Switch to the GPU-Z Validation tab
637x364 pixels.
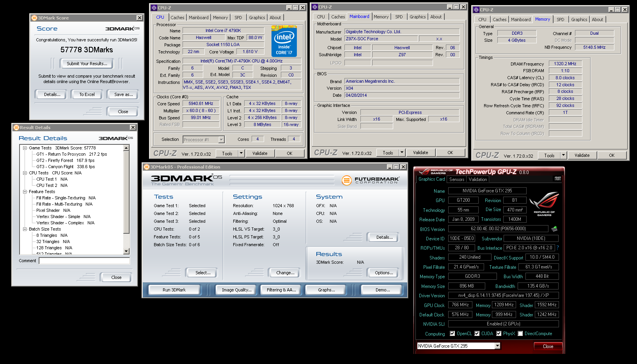pyautogui.click(x=478, y=179)
